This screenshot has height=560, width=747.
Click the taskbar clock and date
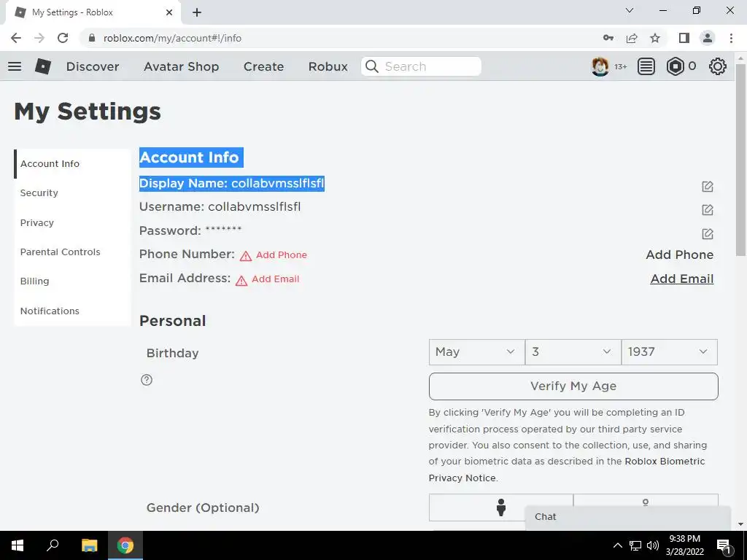click(684, 545)
